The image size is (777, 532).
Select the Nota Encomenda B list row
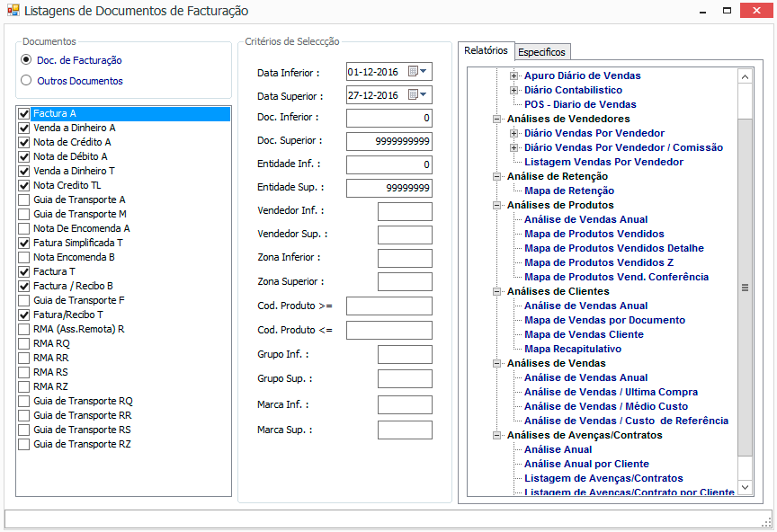[x=124, y=257]
